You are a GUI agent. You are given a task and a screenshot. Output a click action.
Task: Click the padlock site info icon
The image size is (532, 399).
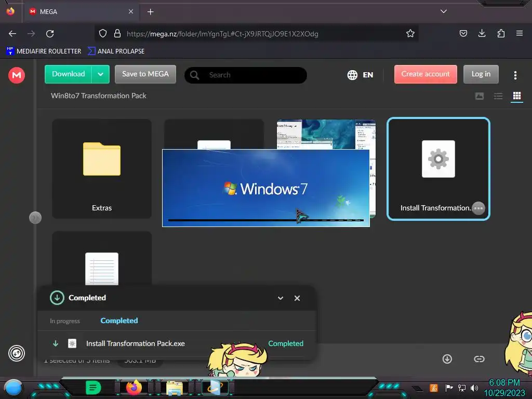(117, 34)
